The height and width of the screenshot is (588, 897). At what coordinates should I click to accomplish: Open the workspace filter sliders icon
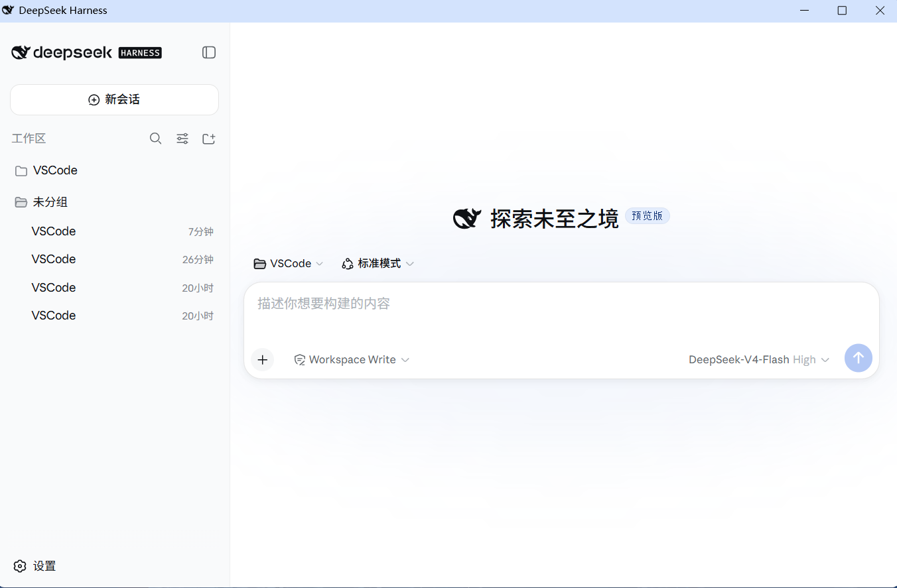[x=182, y=139]
